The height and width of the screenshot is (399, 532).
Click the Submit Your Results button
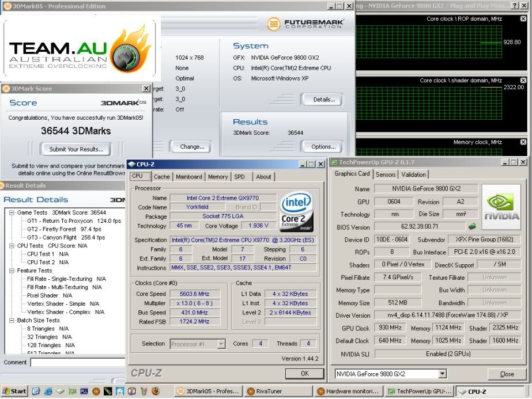tap(76, 150)
